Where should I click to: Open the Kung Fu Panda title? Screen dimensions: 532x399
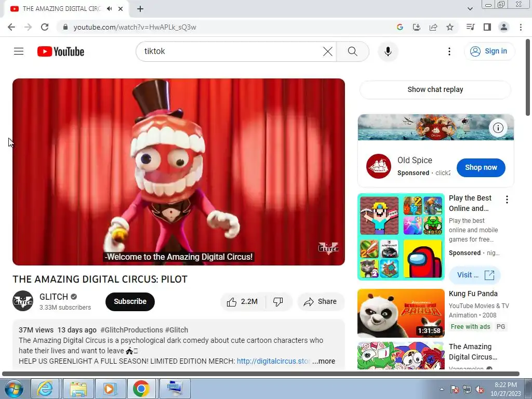(473, 294)
